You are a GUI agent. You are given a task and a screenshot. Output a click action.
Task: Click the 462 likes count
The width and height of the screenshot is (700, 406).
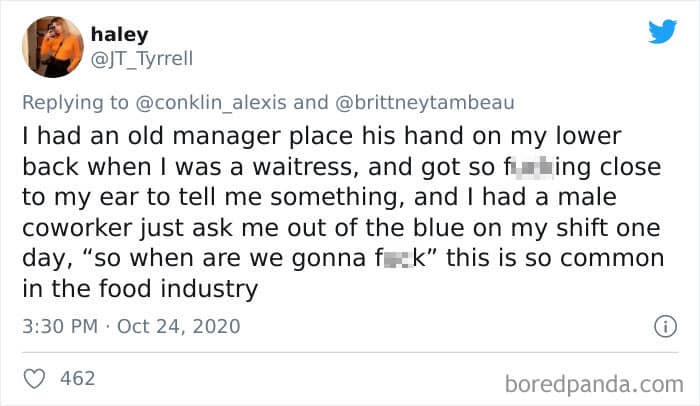78,378
